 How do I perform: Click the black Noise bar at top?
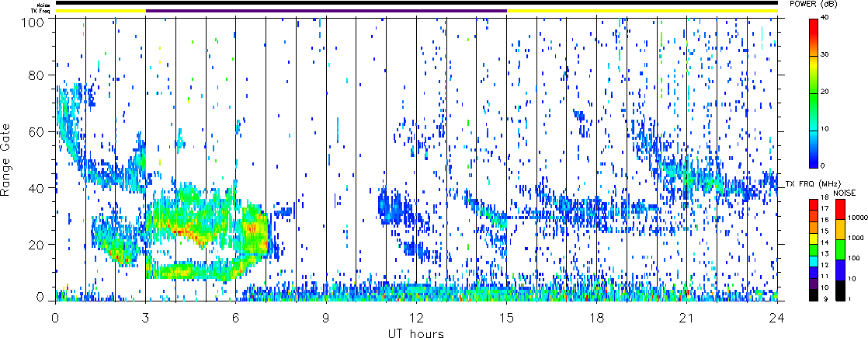[416, 3]
